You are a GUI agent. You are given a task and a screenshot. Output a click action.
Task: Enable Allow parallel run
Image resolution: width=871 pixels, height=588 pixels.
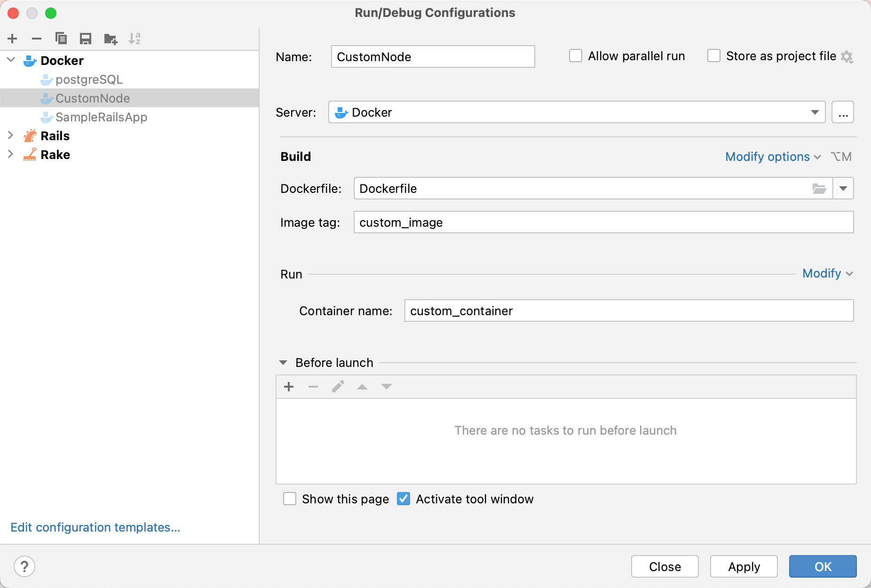tap(575, 56)
